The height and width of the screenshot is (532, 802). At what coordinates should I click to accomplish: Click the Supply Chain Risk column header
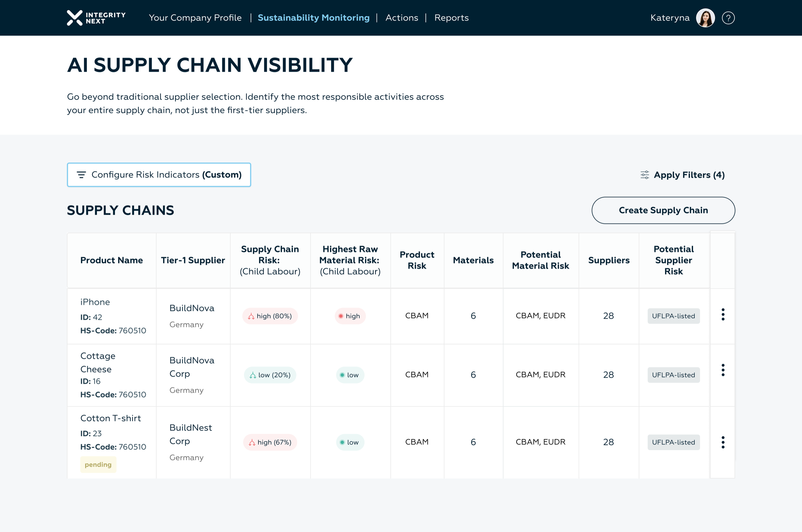click(x=270, y=260)
